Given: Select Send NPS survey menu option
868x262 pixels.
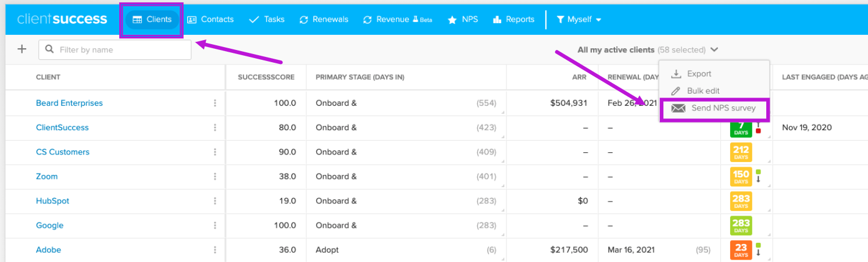Looking at the screenshot, I should (714, 108).
